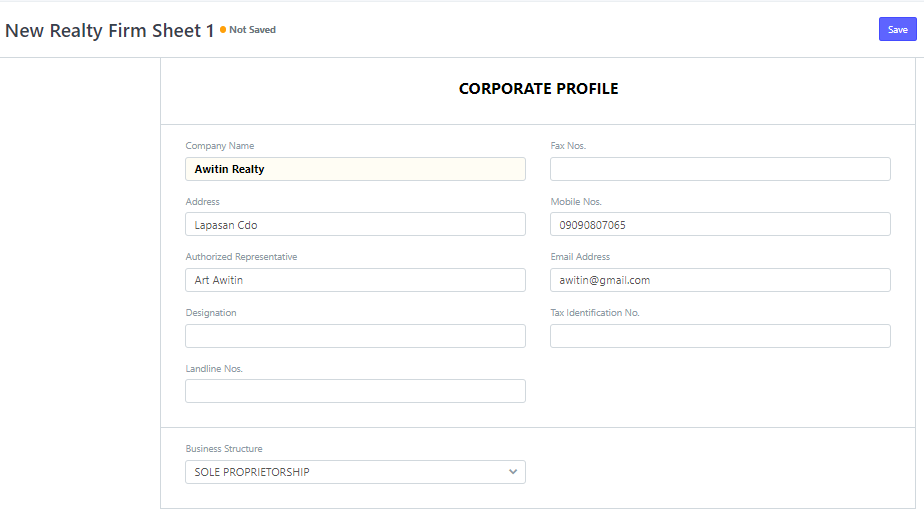The height and width of the screenshot is (509, 924).
Task: Click the Business Structure label
Action: (x=224, y=448)
